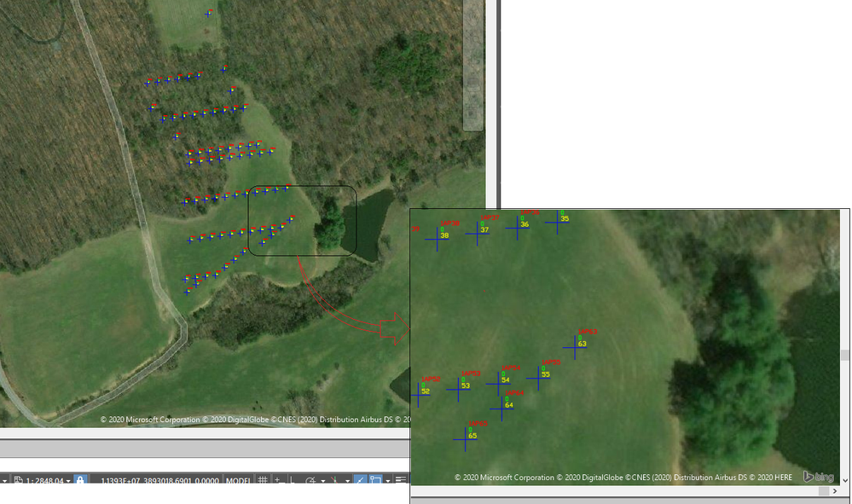Toggle the 2D Object Snap button
Screen dimensions: 852x504
pos(375,481)
